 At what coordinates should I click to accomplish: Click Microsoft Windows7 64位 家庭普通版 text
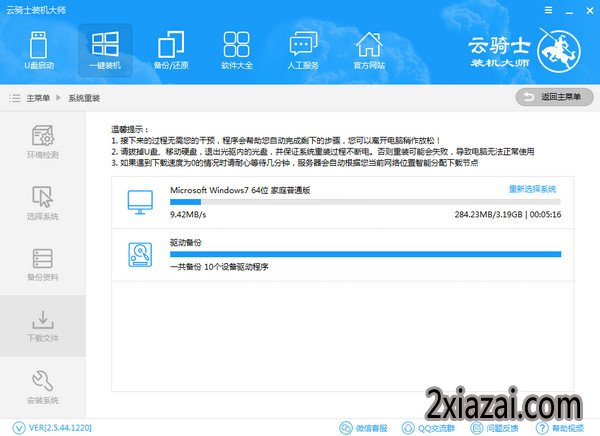coord(240,190)
